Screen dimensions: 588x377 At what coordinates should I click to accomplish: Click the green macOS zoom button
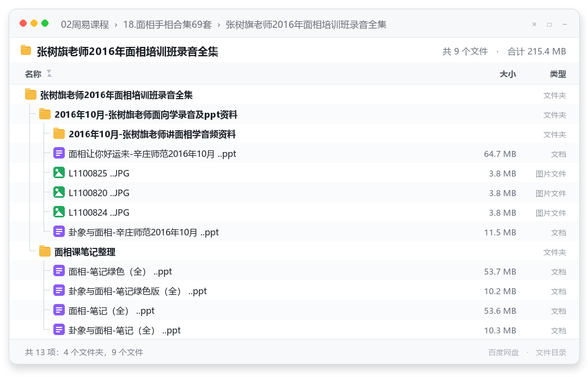point(45,23)
